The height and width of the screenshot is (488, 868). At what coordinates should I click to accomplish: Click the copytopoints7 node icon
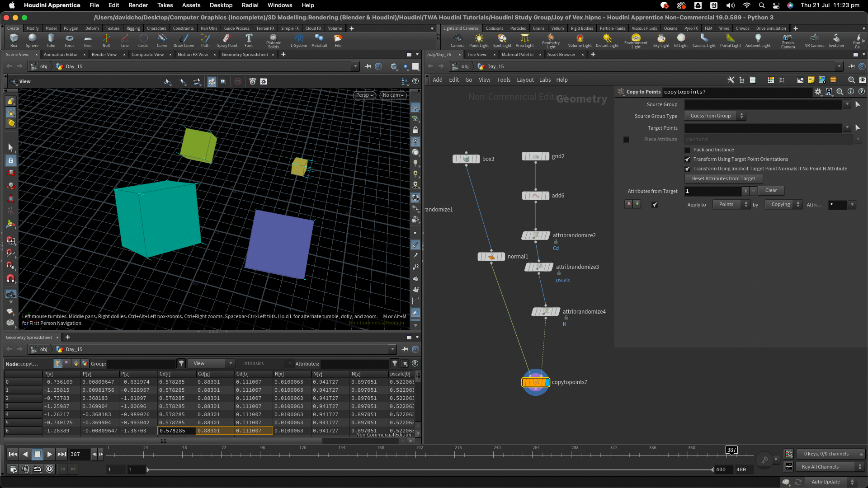(x=536, y=382)
